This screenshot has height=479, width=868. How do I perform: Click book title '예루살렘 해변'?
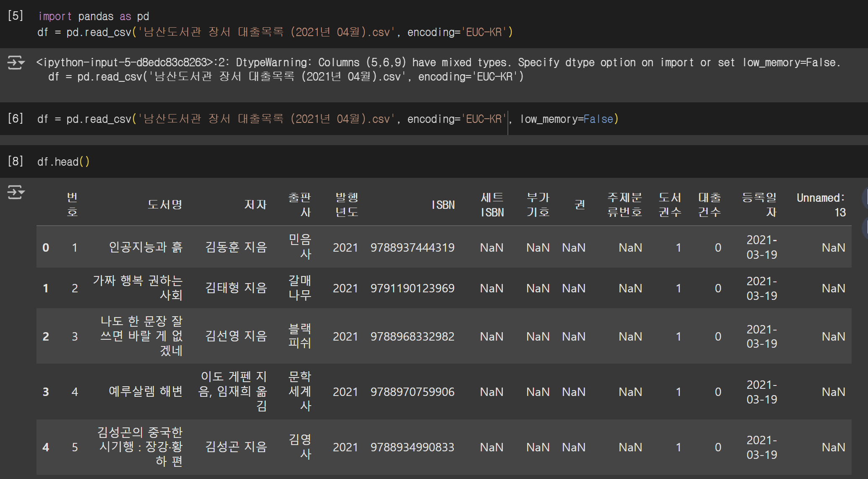click(x=146, y=391)
